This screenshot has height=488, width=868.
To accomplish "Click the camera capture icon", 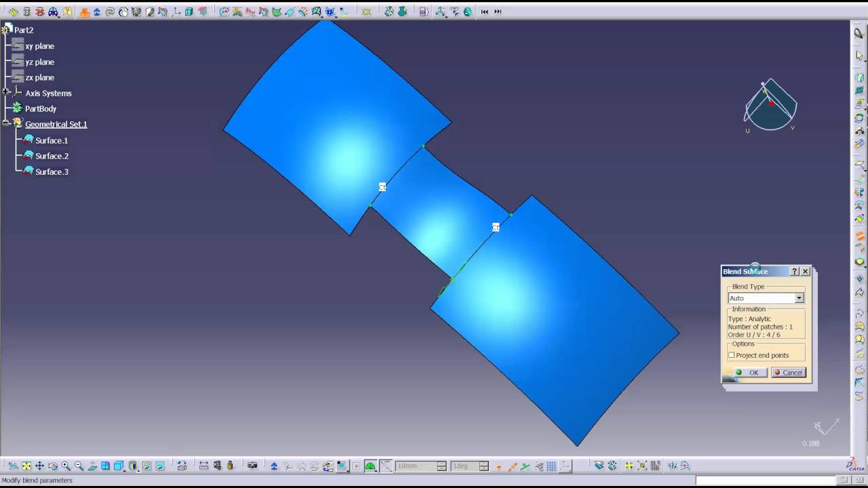I will pos(252,466).
